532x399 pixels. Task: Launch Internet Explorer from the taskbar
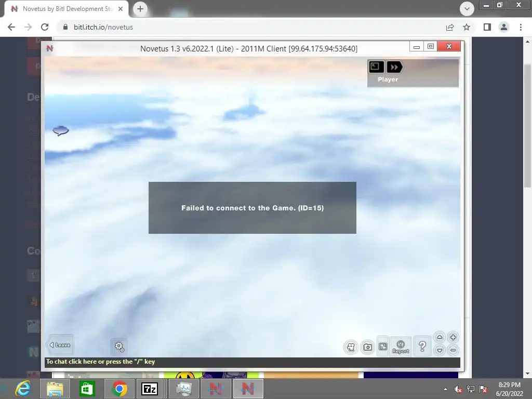tap(23, 389)
